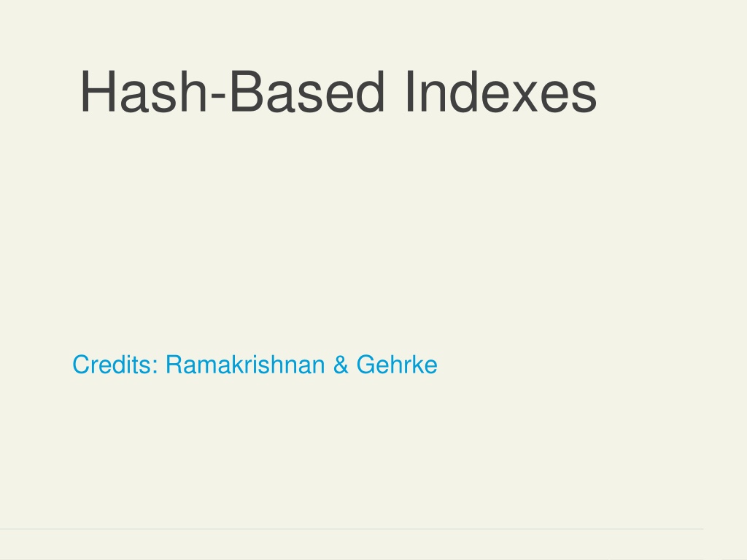This screenshot has width=747, height=560.
Task: Click the blank space right of the credits
Action: coord(591,365)
